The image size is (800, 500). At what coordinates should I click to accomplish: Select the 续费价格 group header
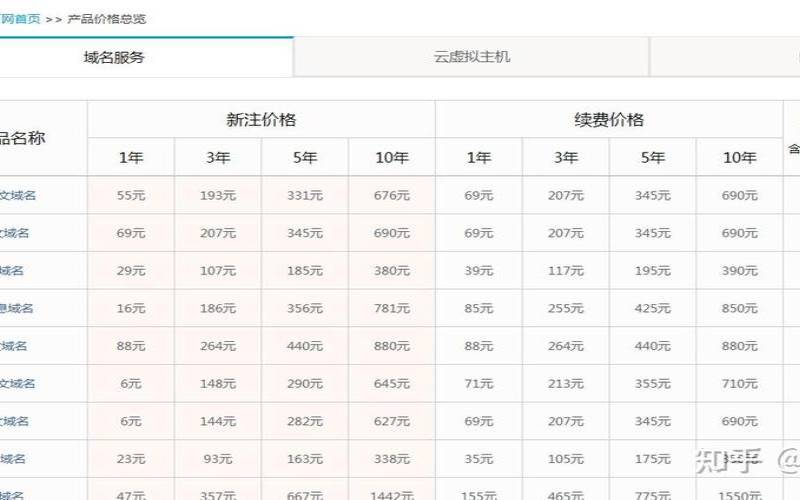pyautogui.click(x=609, y=119)
